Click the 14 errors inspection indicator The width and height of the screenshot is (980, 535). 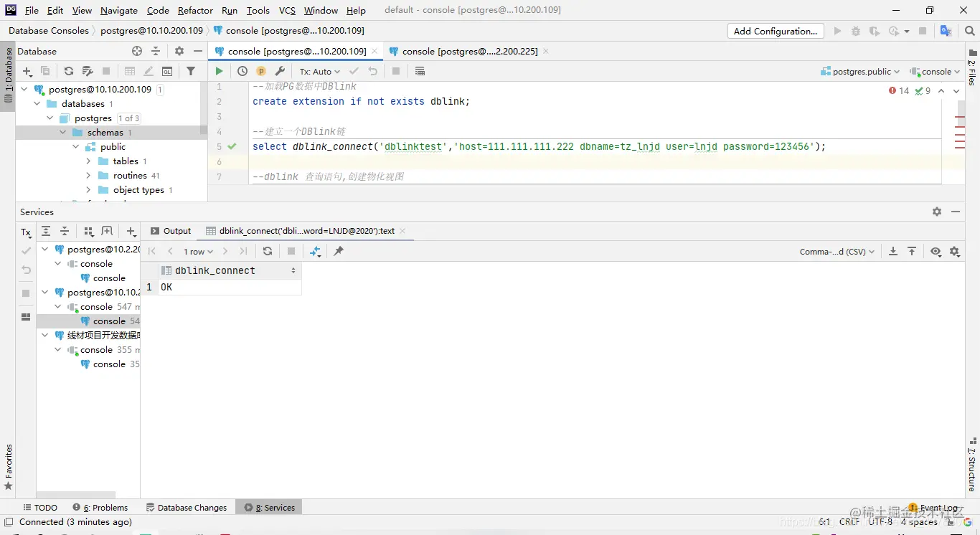898,90
